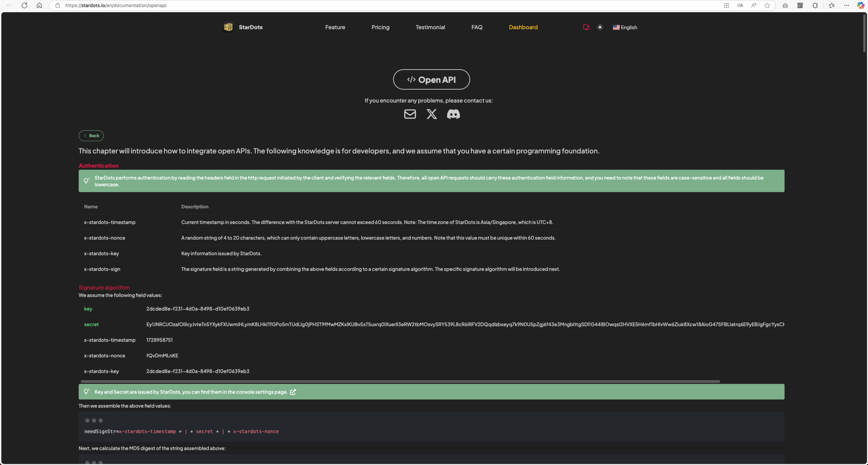Click the Back button

click(x=91, y=136)
